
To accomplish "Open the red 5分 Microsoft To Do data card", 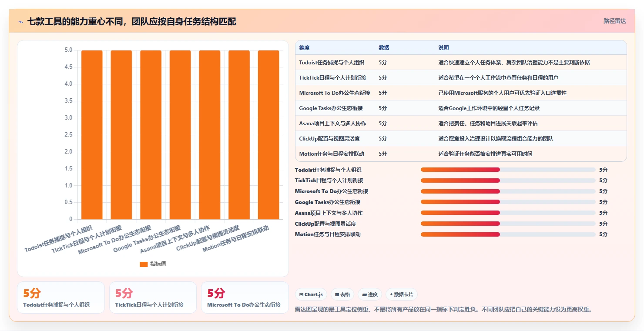I will [245, 298].
